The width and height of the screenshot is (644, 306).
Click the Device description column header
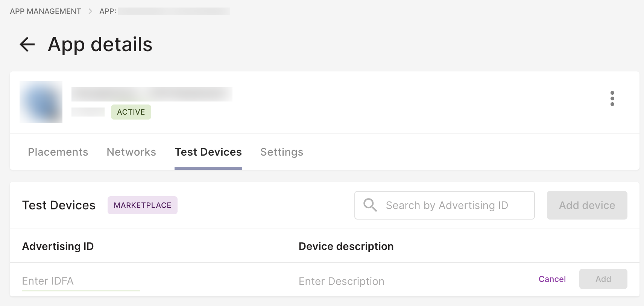pyautogui.click(x=346, y=246)
